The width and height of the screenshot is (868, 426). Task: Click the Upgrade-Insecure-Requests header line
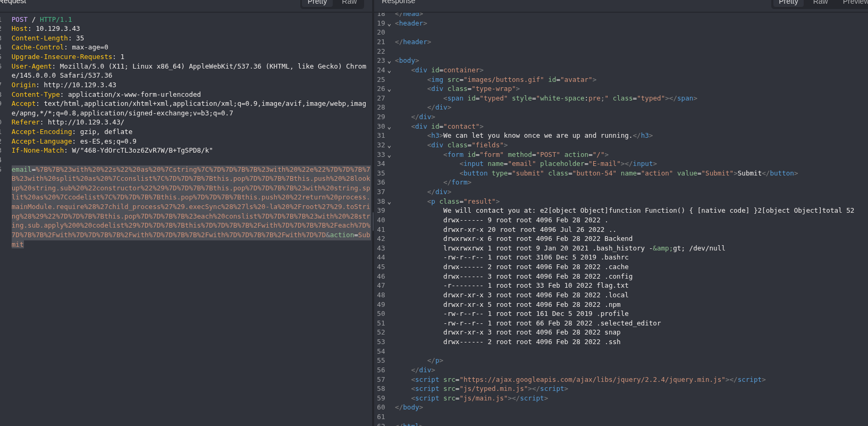tap(68, 57)
